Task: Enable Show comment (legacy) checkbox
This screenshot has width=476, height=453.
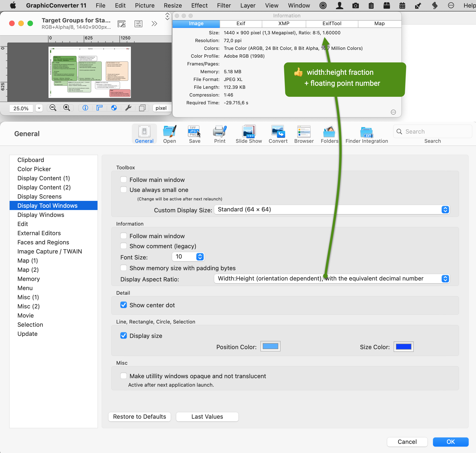Action: click(x=123, y=246)
